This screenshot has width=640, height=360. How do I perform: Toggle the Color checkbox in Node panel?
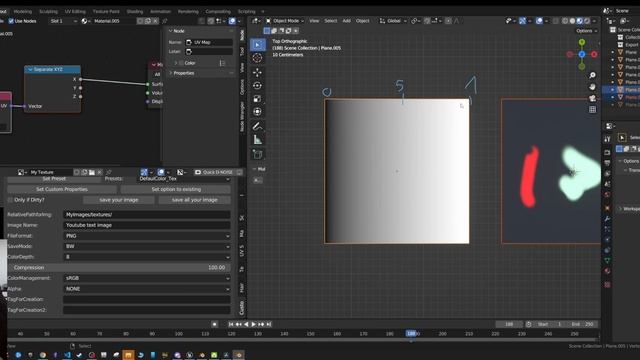point(182,63)
